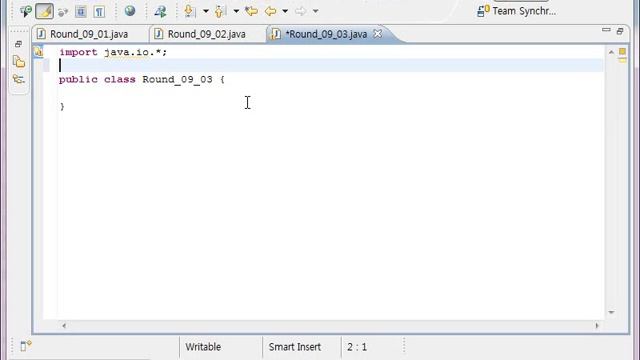Click the 2 : 1 cursor position field

(x=357, y=347)
